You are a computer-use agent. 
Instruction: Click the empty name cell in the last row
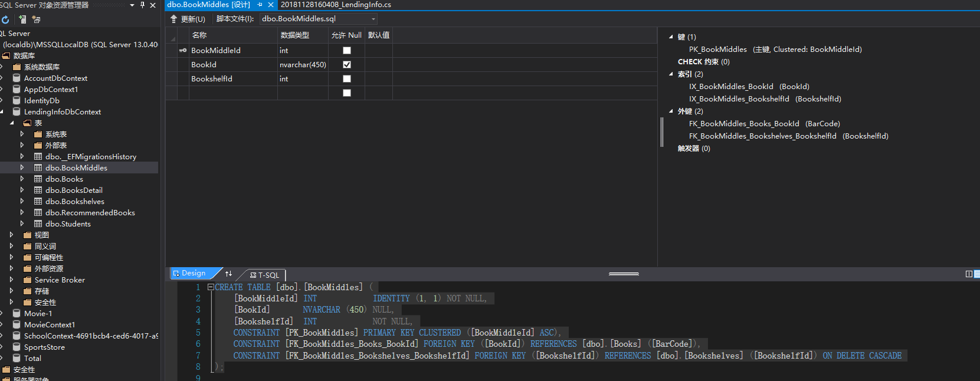[x=233, y=93]
